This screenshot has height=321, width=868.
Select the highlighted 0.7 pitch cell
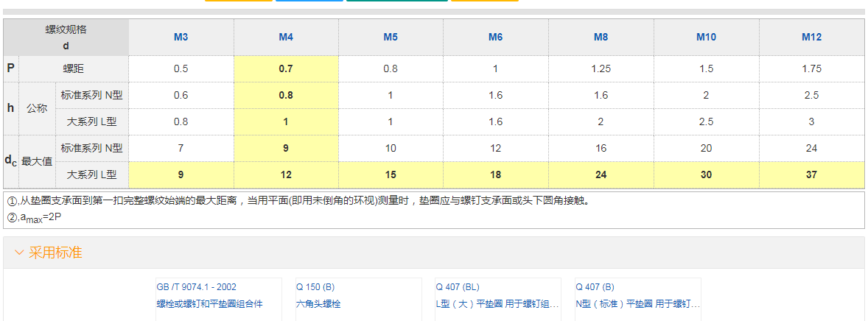(x=286, y=68)
